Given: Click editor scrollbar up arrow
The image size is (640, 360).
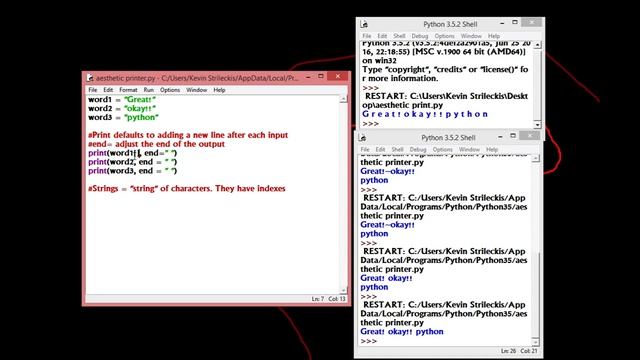Looking at the screenshot, I should [343, 99].
